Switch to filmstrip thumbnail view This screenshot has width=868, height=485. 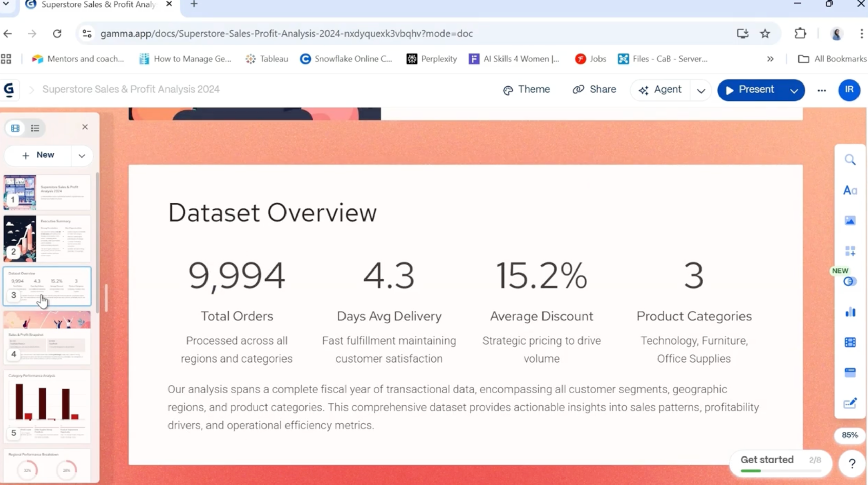point(15,128)
